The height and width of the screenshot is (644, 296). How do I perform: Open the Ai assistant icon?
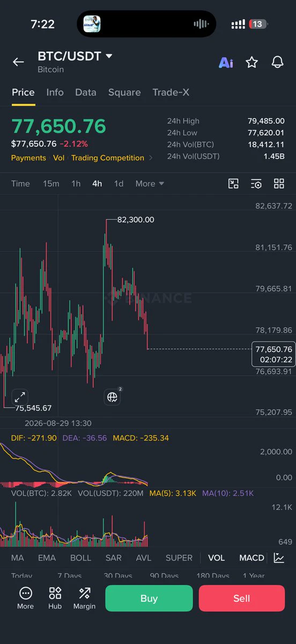(226, 63)
